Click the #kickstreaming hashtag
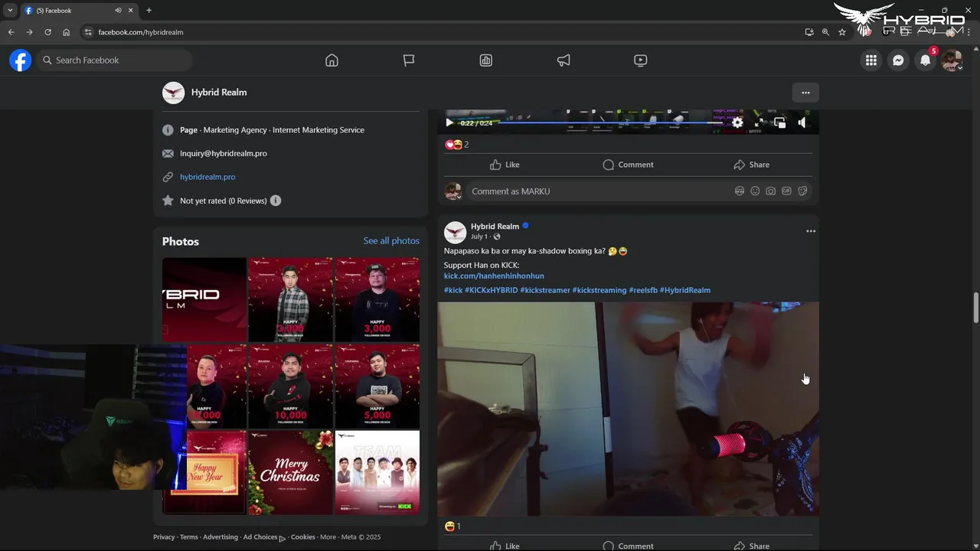 point(599,291)
